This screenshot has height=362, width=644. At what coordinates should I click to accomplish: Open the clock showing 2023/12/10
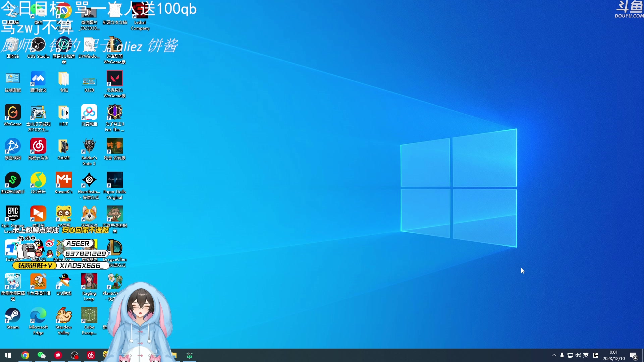pos(614,355)
